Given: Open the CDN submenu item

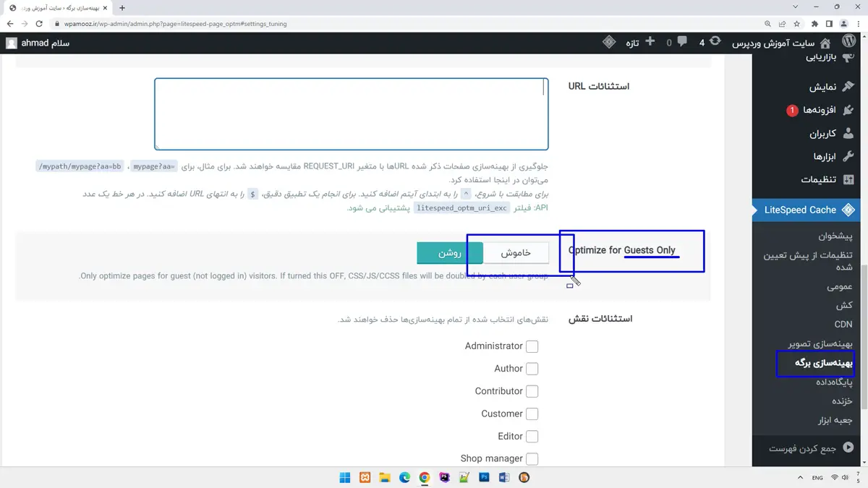Looking at the screenshot, I should [x=843, y=324].
